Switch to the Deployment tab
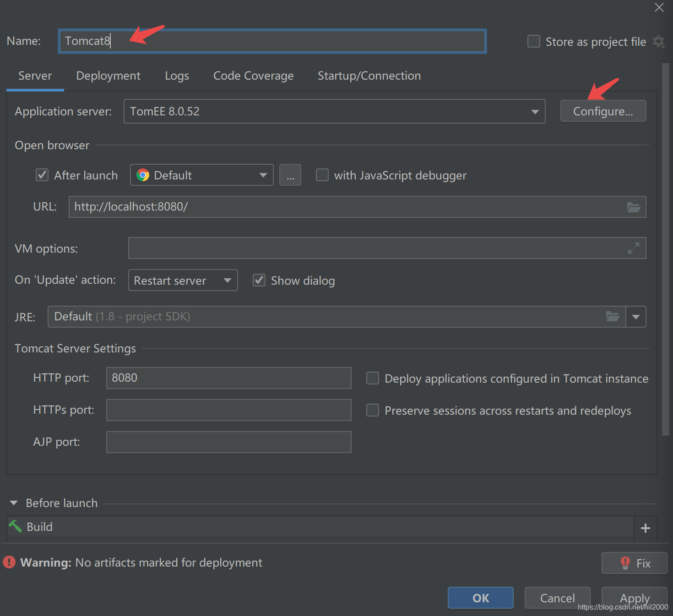The height and width of the screenshot is (616, 673). pyautogui.click(x=108, y=76)
